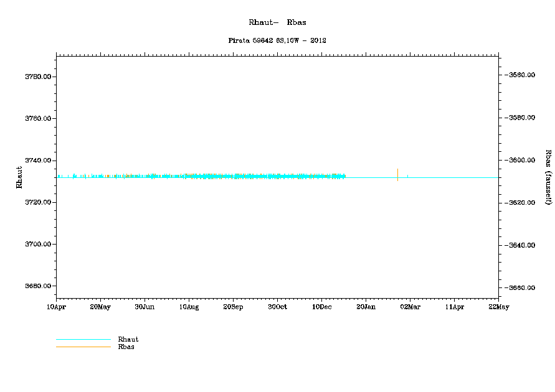
Task: Click the isolated cyan mark near 02Mar
Action: (408, 176)
